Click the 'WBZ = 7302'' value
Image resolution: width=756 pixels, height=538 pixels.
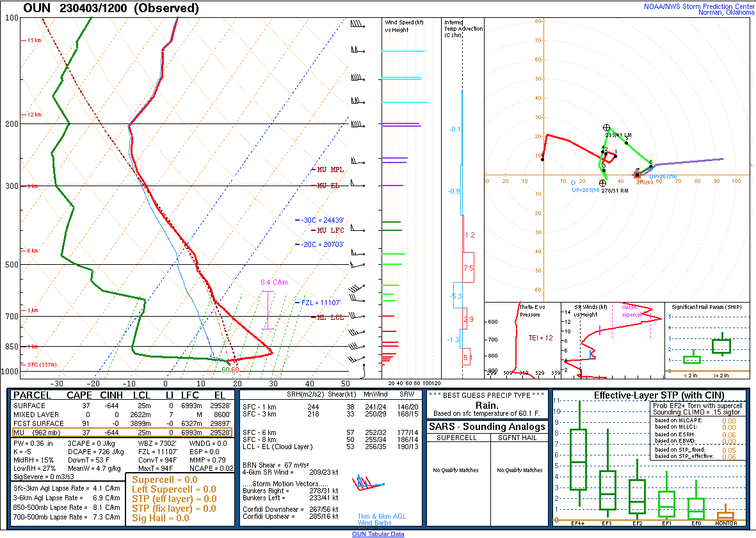158,443
